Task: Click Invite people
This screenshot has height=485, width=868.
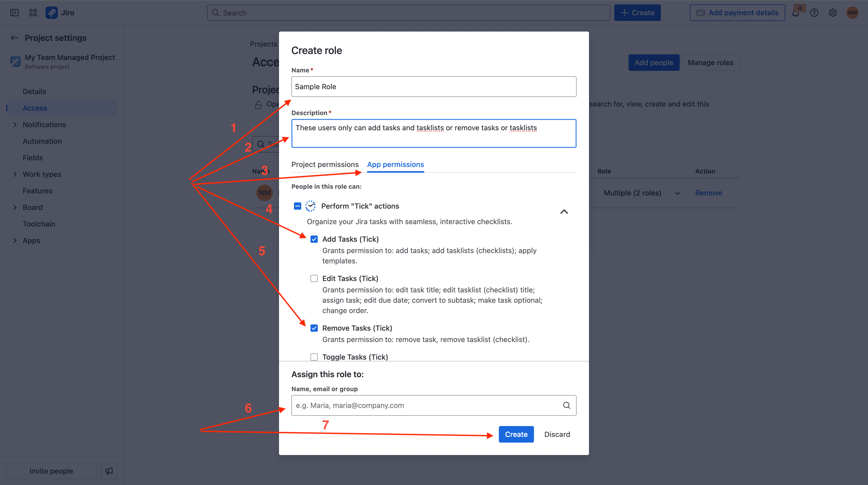Action: point(51,471)
